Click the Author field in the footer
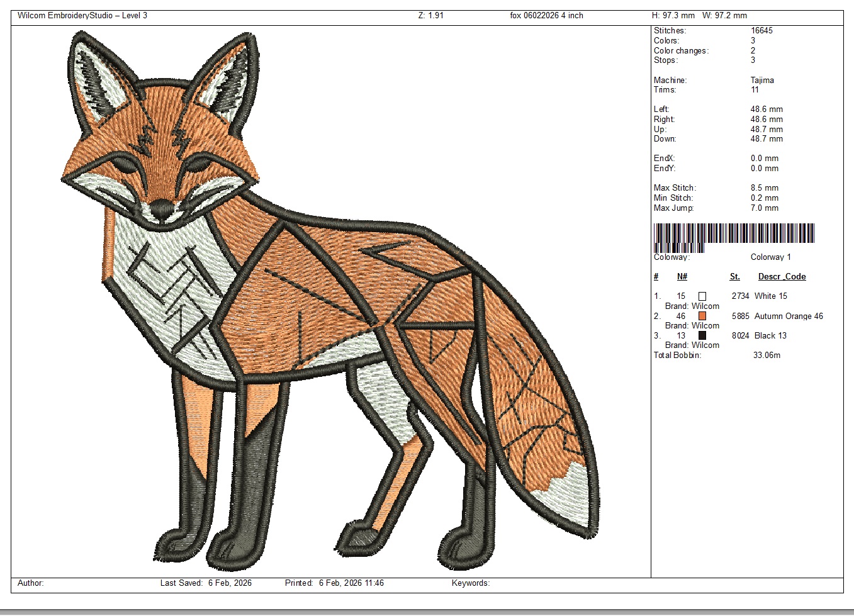The image size is (854, 616). (31, 583)
